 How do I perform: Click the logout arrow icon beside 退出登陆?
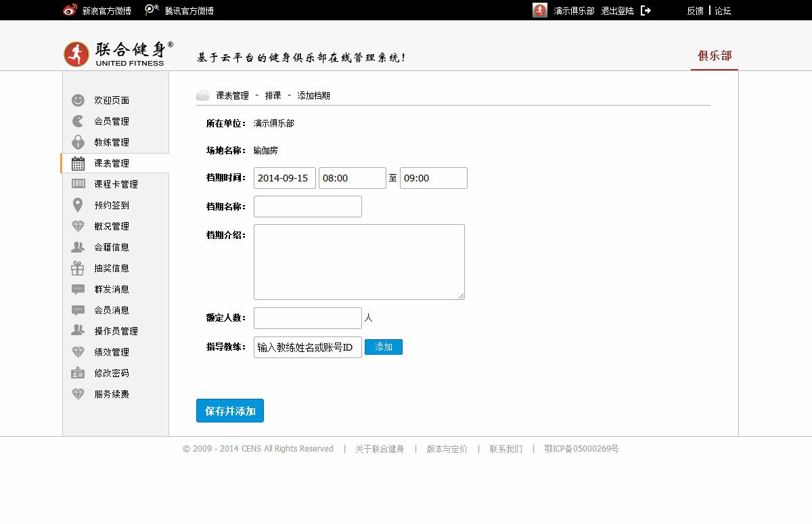click(646, 10)
